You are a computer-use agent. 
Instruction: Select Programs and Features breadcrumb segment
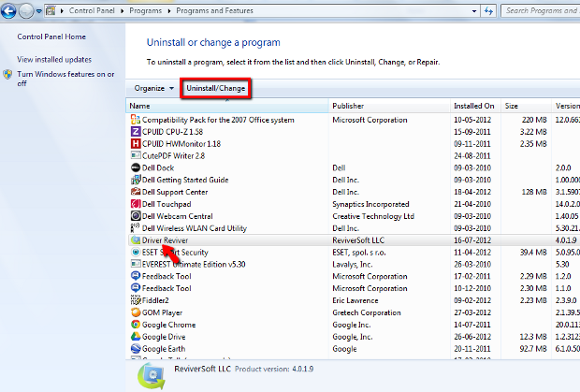coord(214,10)
